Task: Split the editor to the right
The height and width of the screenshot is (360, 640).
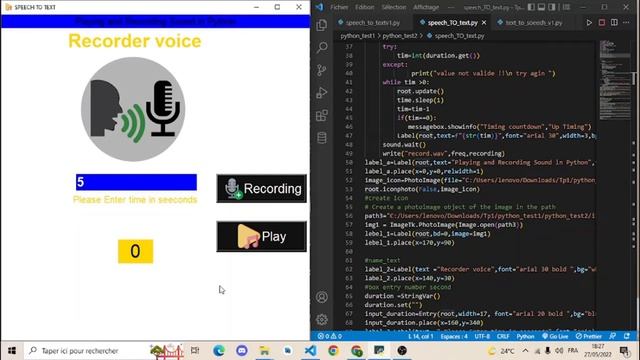Action: click(614, 22)
